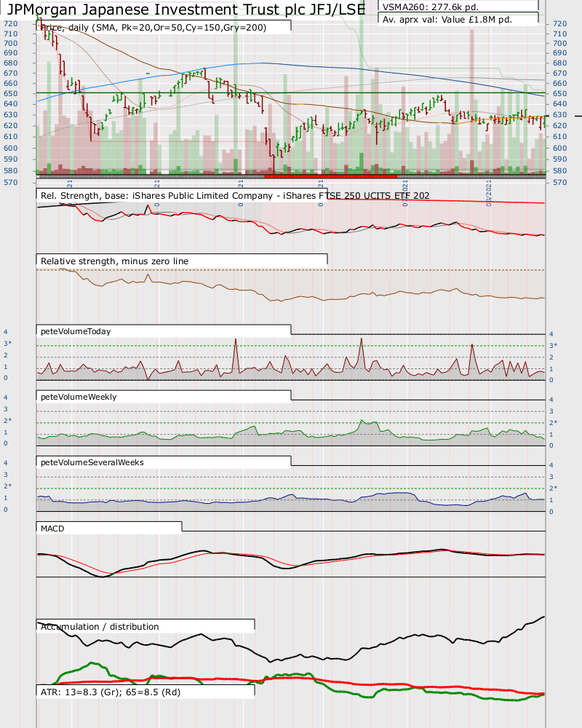Click the 3* marker right of peteVolumeToday
This screenshot has height=728, width=582.
553,345
